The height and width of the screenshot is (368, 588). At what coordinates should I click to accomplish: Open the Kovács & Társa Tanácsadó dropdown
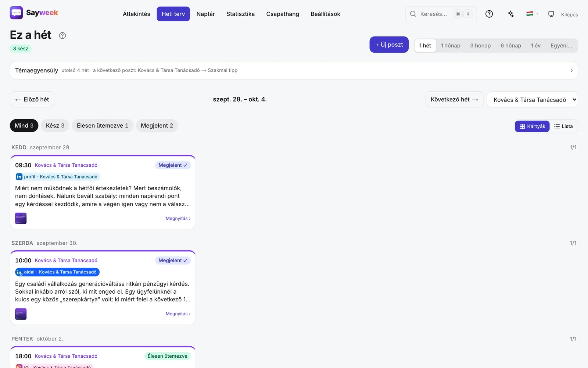(x=533, y=100)
